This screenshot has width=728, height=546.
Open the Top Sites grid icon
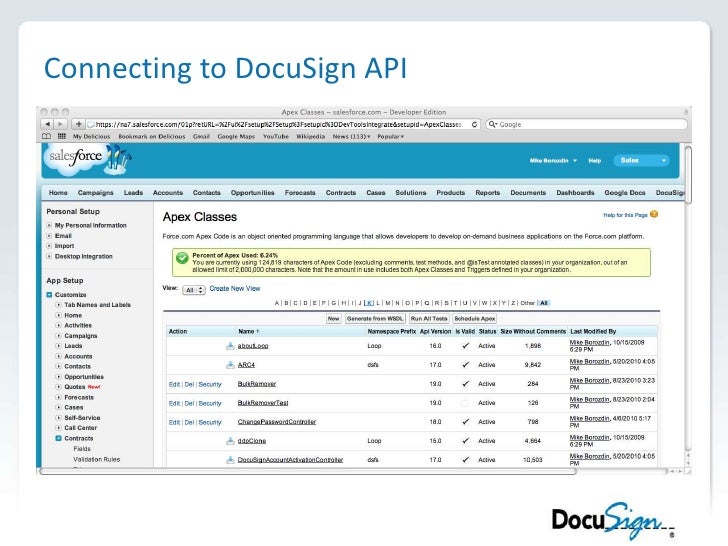(x=61, y=136)
